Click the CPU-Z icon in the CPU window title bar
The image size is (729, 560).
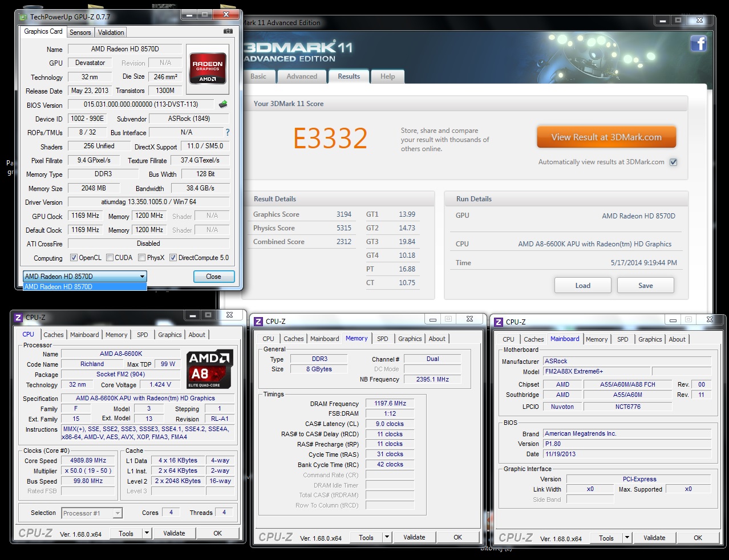click(18, 318)
